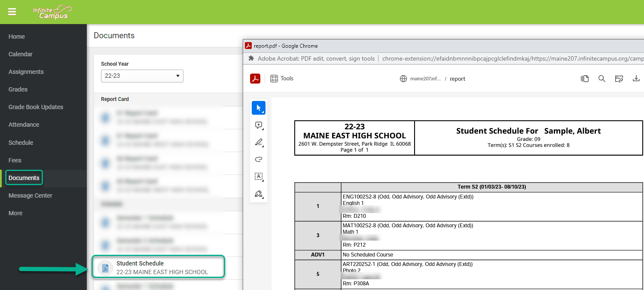Click the 'Rm: P212' room text
Image resolution: width=644 pixels, height=290 pixels.
click(354, 245)
